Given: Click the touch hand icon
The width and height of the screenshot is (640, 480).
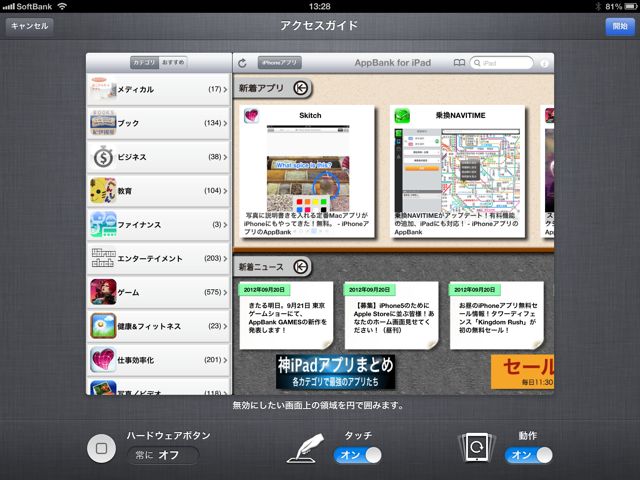Looking at the screenshot, I should 305,449.
